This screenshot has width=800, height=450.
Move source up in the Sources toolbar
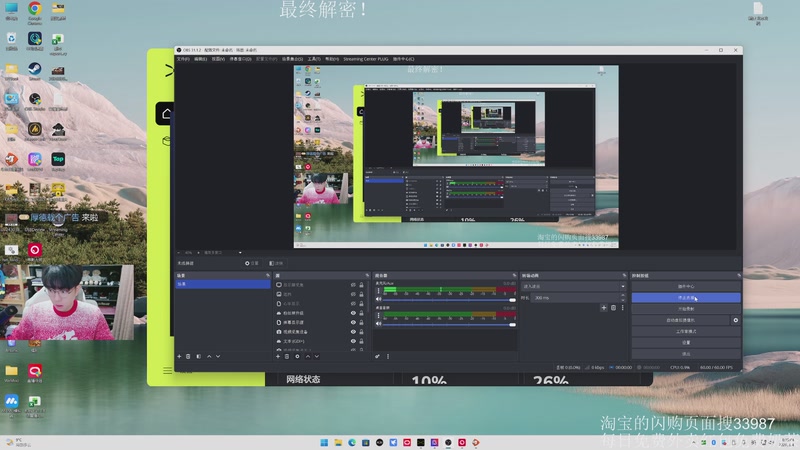pyautogui.click(x=308, y=356)
